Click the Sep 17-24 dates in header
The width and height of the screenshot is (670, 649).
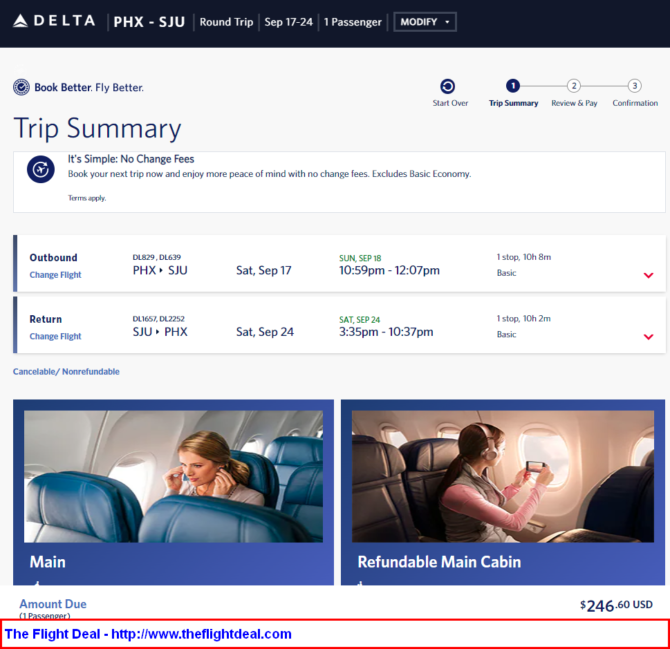[x=288, y=22]
